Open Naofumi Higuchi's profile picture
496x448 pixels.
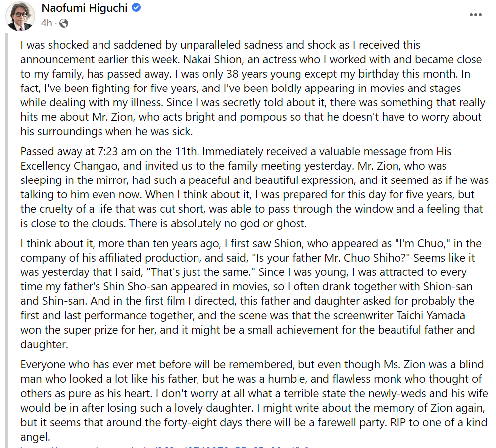coord(20,16)
